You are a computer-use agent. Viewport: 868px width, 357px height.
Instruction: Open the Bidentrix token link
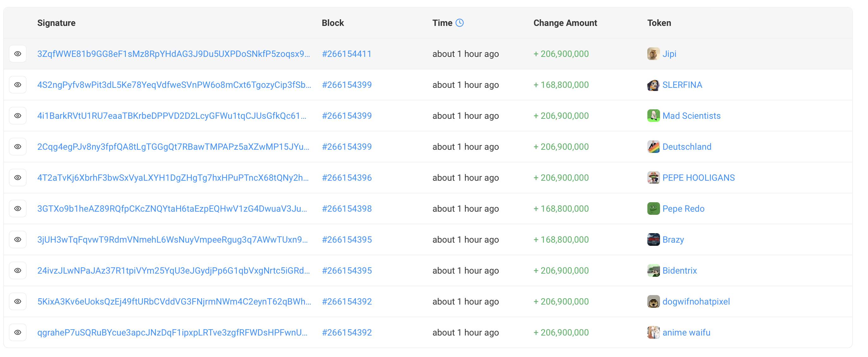[x=680, y=271]
